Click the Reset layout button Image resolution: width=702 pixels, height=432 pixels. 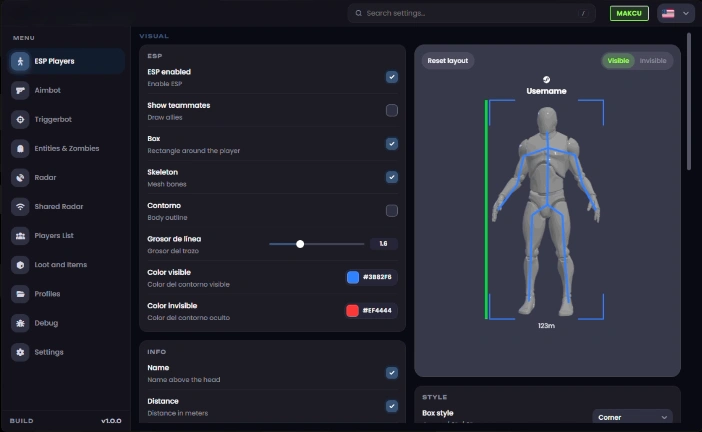pos(448,61)
